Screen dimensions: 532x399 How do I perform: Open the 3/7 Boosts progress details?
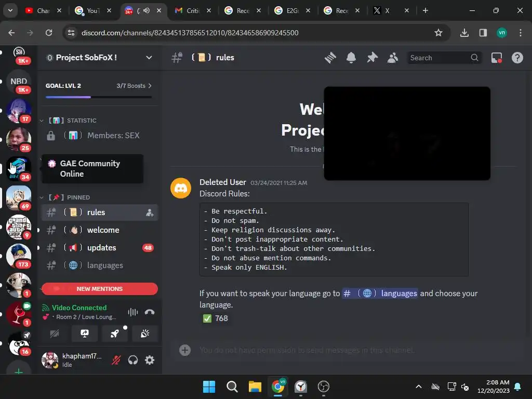tap(134, 86)
